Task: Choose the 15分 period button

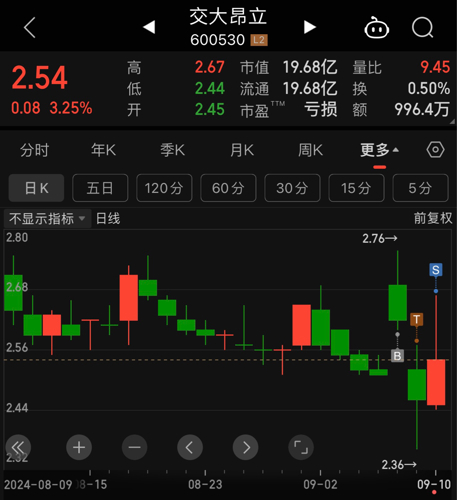Action: pos(356,188)
